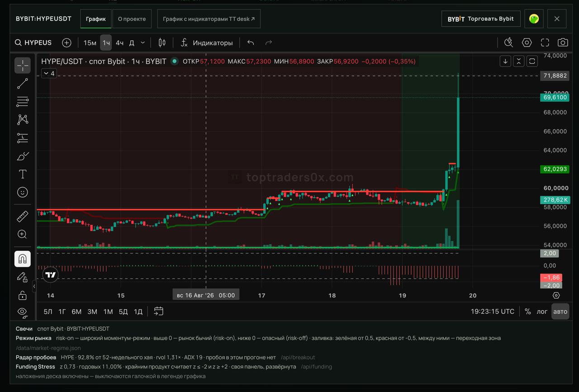The image size is (579, 392).
Task: Select the Text annotation tool
Action: pos(23,175)
